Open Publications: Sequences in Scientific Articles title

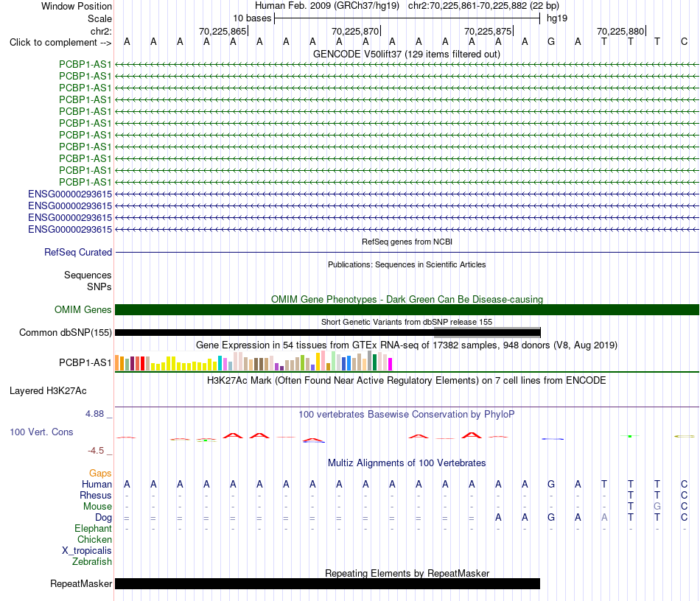[407, 264]
